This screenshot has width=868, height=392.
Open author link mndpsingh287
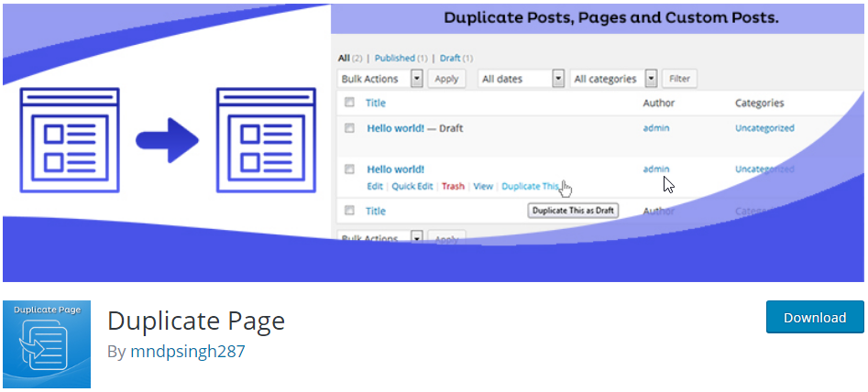click(x=188, y=352)
